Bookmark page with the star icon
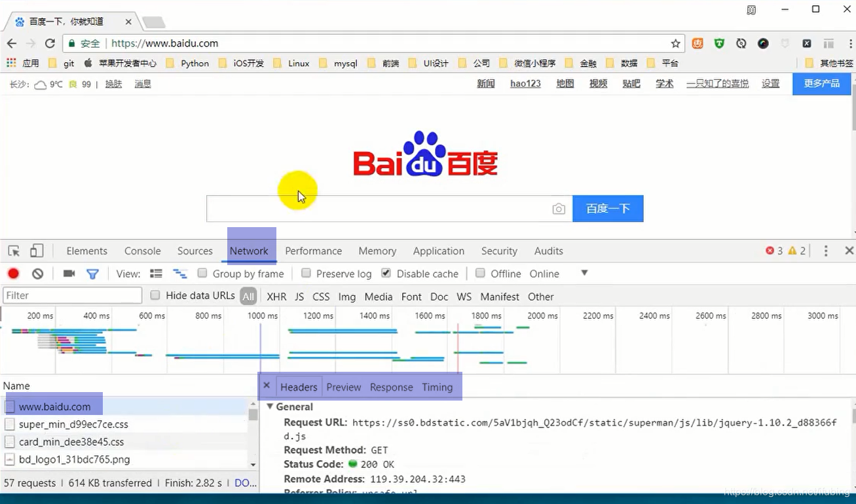This screenshot has height=504, width=856. 675,43
